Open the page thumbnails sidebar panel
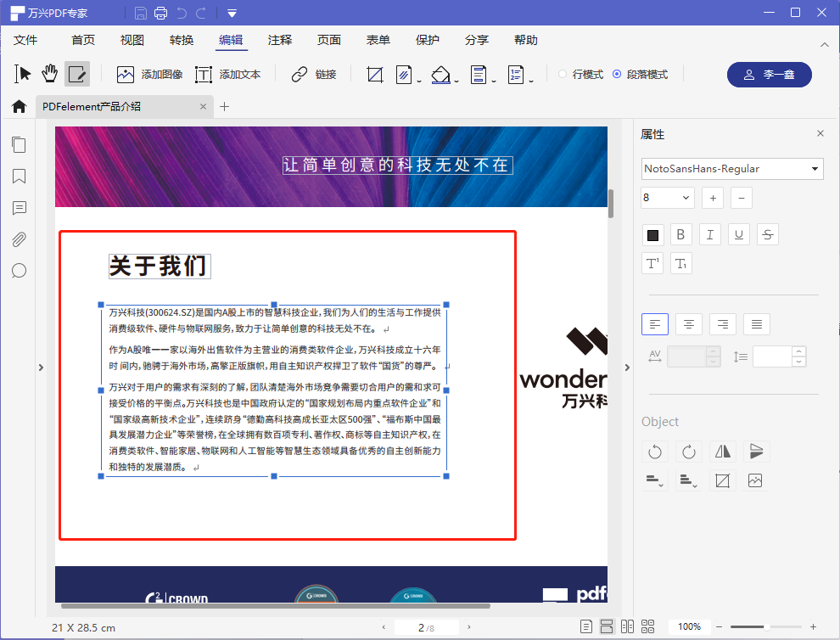 [x=19, y=145]
